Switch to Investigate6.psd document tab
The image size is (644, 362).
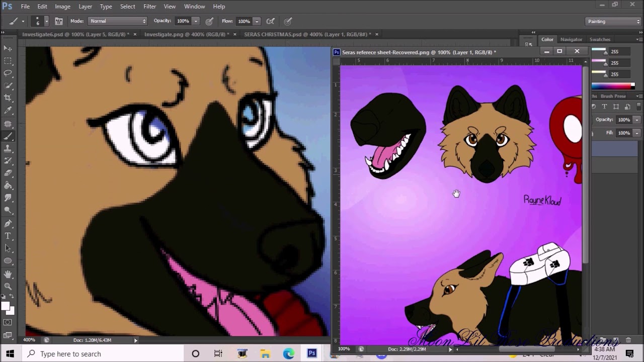pyautogui.click(x=75, y=34)
